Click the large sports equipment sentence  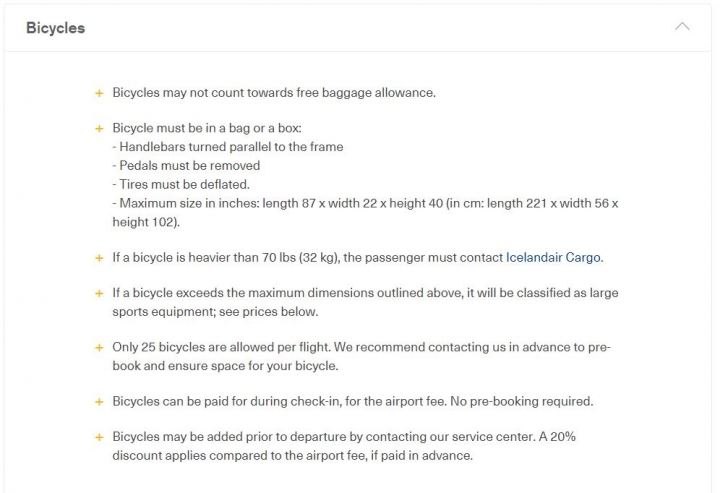click(366, 302)
